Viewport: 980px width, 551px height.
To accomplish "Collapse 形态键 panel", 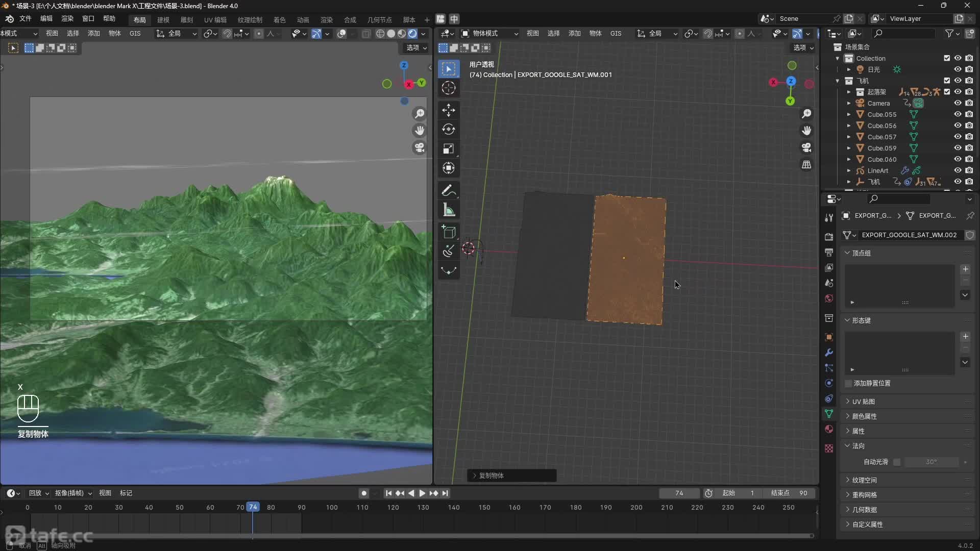I will coord(847,320).
